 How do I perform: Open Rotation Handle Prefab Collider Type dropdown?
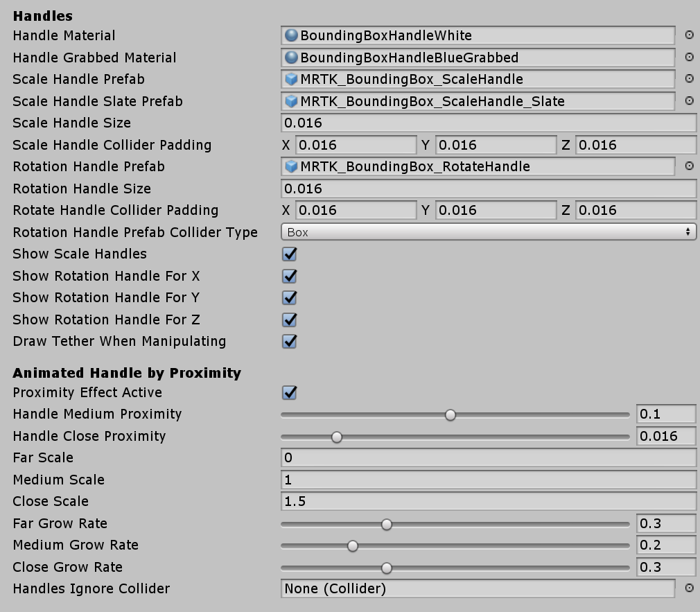pyautogui.click(x=488, y=232)
